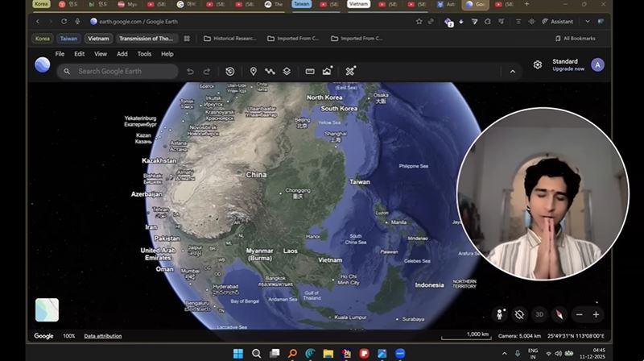Open the browser Assistant panel
644x361 pixels.
click(557, 22)
